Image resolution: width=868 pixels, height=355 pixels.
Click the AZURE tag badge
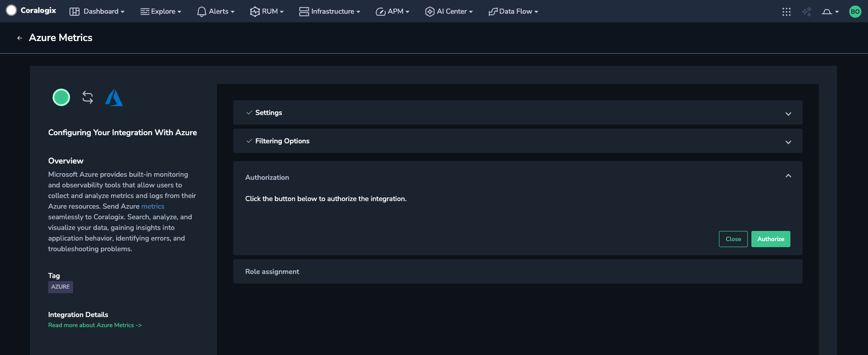pyautogui.click(x=60, y=287)
